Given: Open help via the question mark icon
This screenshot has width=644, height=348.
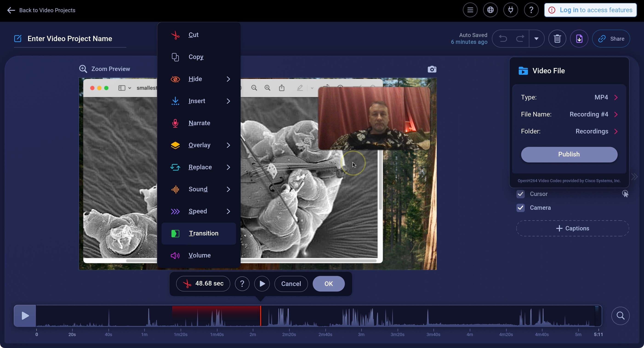Looking at the screenshot, I should tap(531, 10).
